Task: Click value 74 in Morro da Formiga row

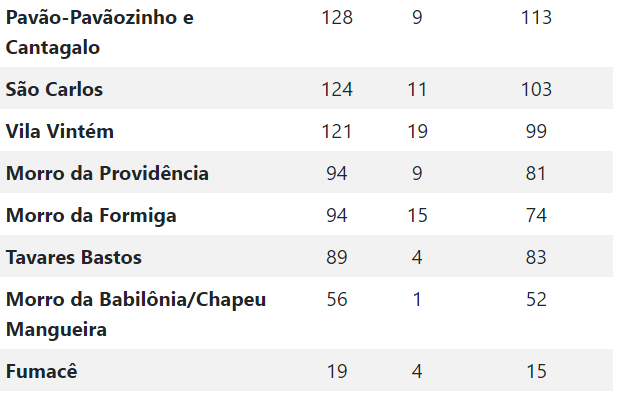Action: pos(536,215)
